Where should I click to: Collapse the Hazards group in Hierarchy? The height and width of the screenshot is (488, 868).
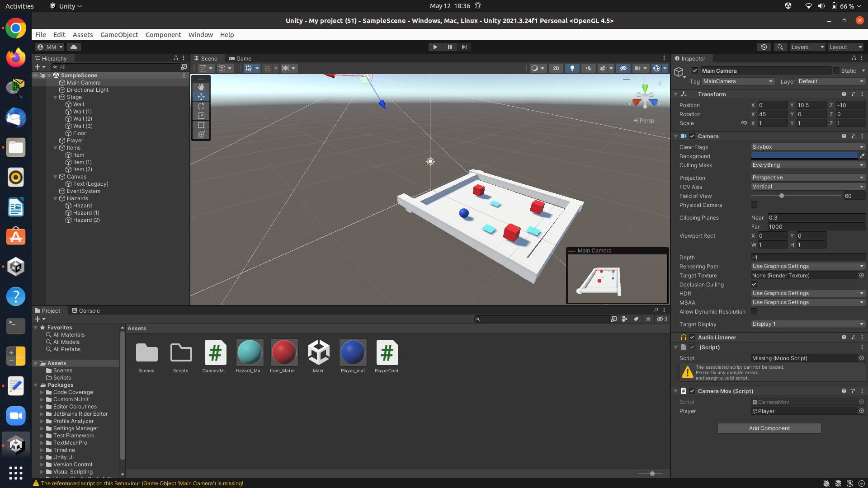point(55,198)
